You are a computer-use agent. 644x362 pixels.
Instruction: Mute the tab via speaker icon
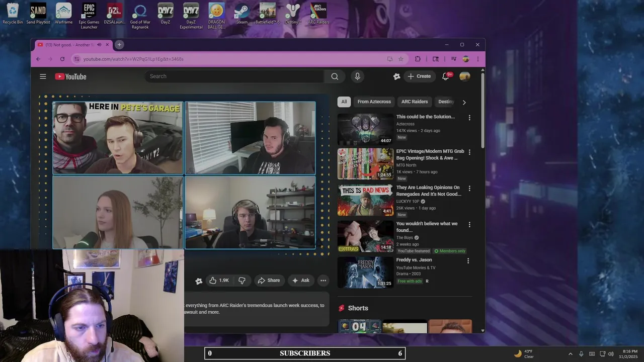[99, 45]
